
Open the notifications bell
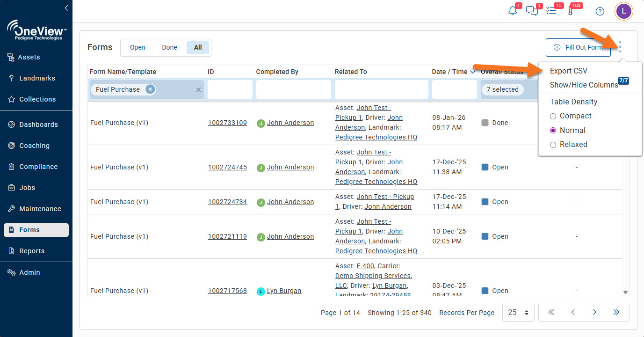pyautogui.click(x=513, y=11)
